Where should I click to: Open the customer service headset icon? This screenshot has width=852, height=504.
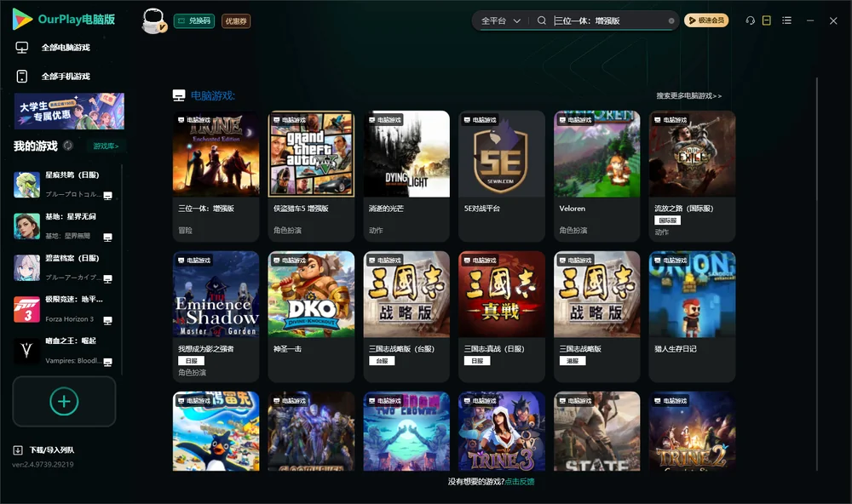[750, 20]
